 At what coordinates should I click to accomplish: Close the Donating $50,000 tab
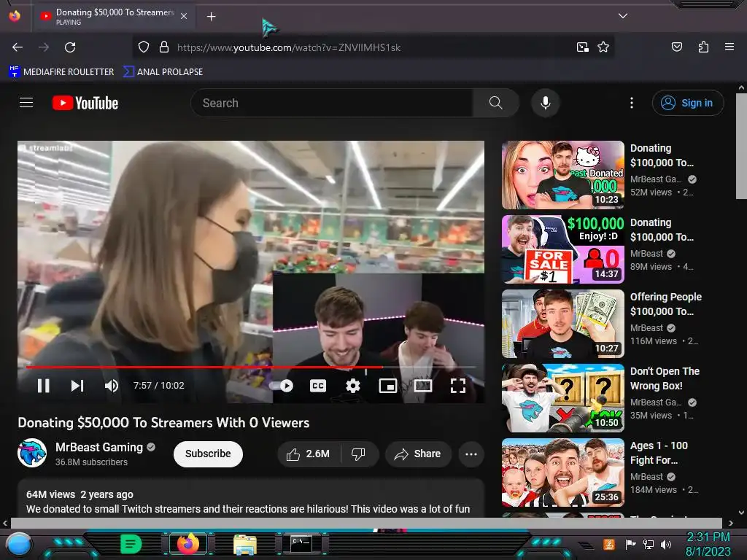pos(184,16)
